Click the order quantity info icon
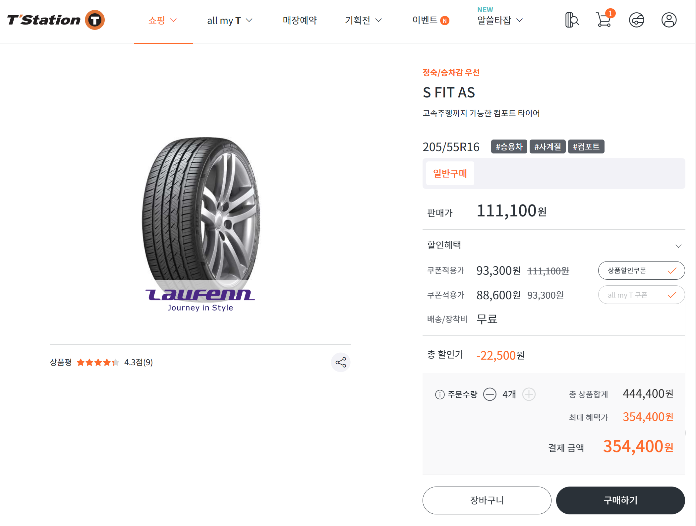The image size is (696, 526). click(439, 394)
